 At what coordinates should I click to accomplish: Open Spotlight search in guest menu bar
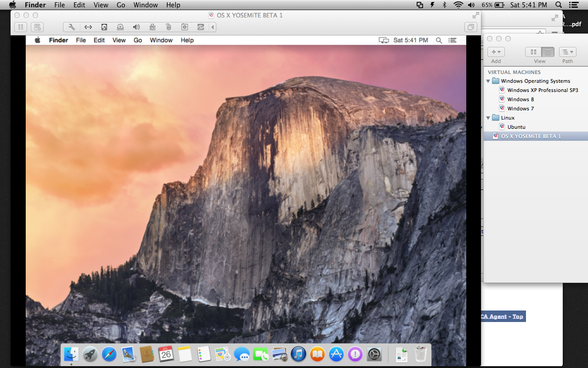tap(439, 40)
